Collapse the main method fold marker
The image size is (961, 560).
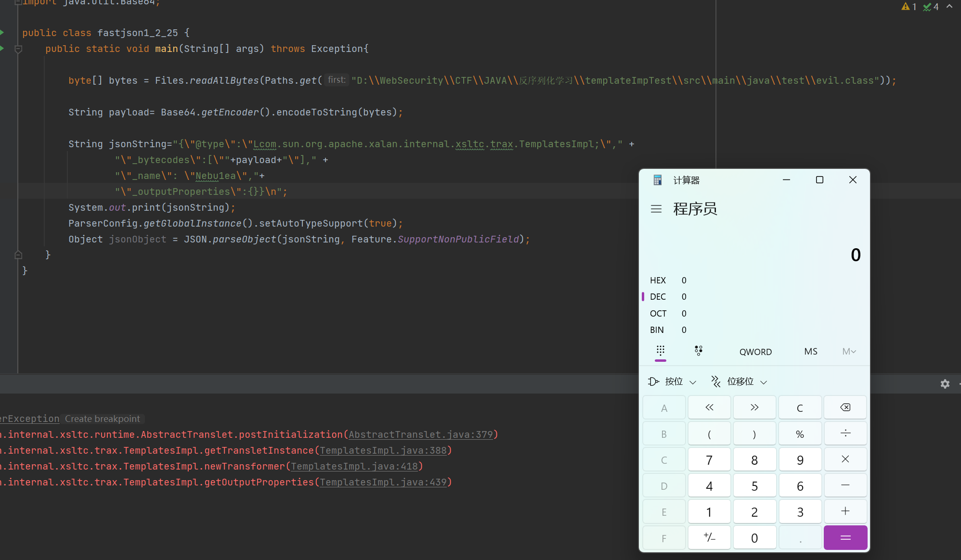tap(18, 49)
